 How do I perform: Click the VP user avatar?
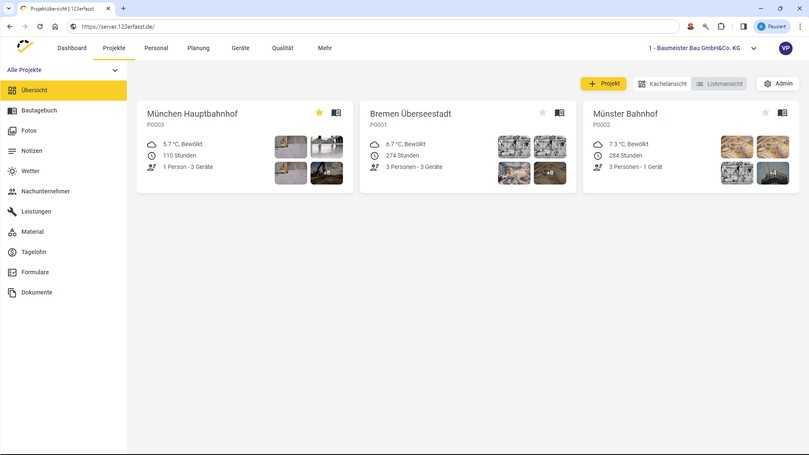click(x=785, y=48)
